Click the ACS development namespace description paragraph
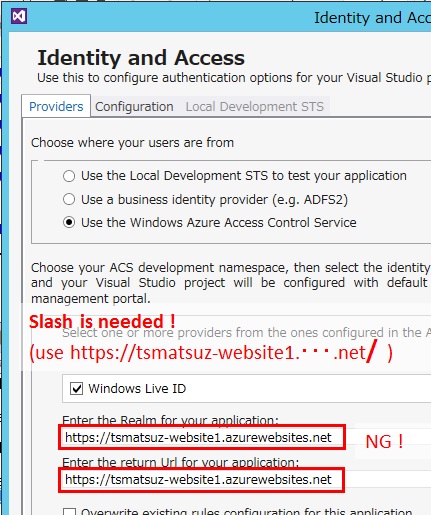 (231, 283)
